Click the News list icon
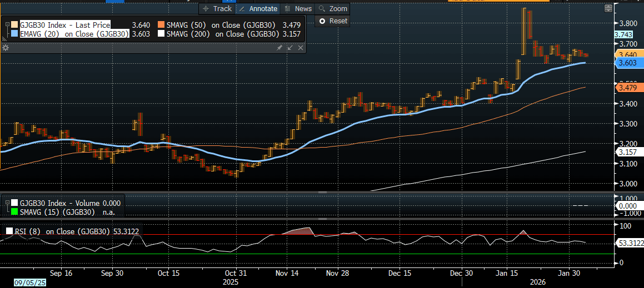Screen dimensions: 644x288 [x=287, y=9]
